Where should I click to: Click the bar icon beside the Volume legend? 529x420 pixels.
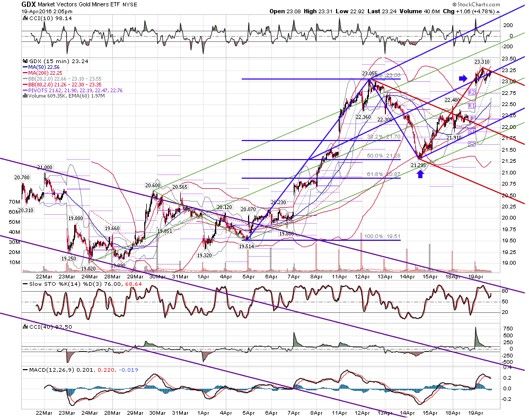point(25,96)
